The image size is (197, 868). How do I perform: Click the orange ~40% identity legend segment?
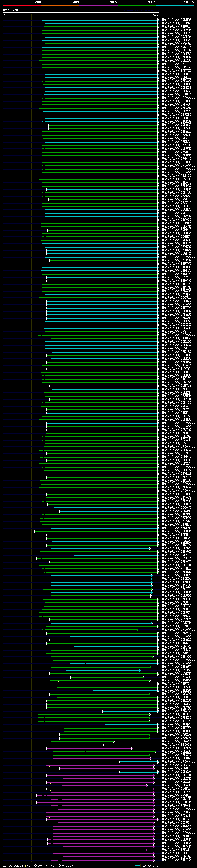pyautogui.click(x=60, y=6)
